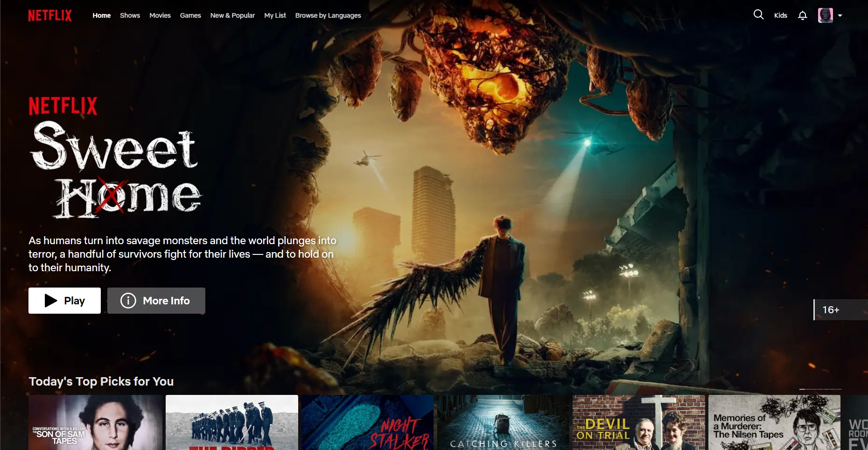
Task: Open Today's Top Picks for You heading
Action: click(101, 381)
